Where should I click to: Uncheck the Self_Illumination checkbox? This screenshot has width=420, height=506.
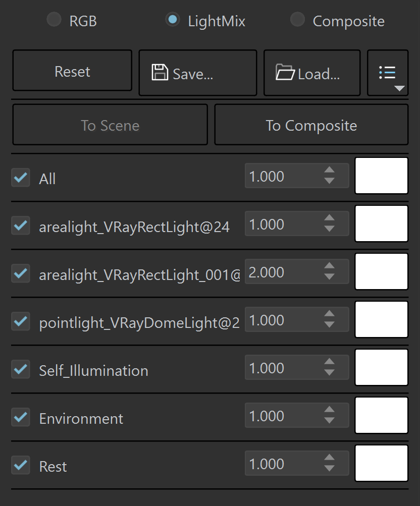[x=21, y=369]
